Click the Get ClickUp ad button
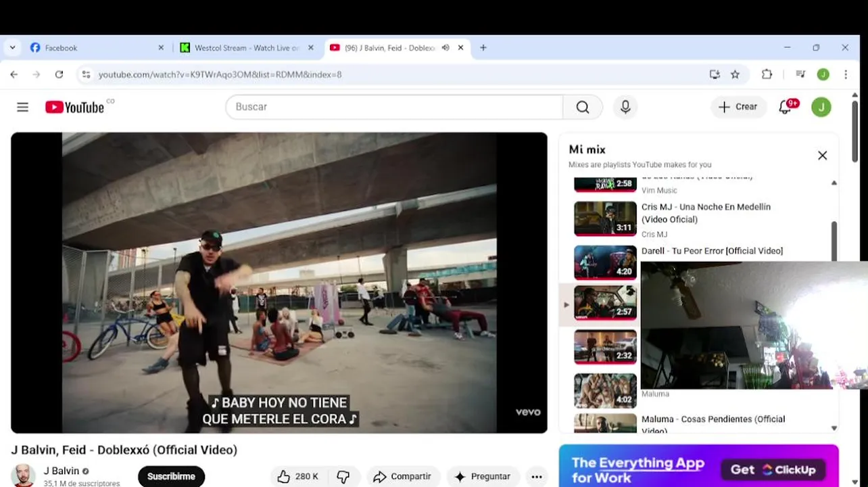Screen dimensions: 868x487 pyautogui.click(x=773, y=469)
